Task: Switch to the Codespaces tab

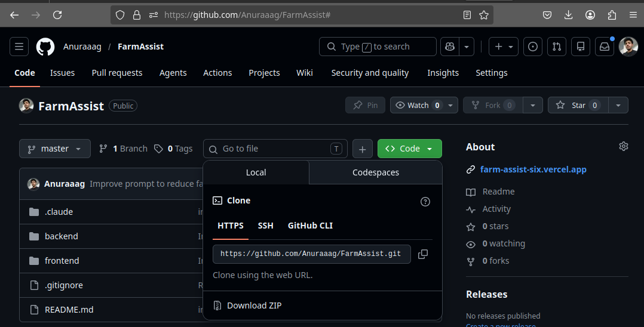Action: pyautogui.click(x=376, y=172)
